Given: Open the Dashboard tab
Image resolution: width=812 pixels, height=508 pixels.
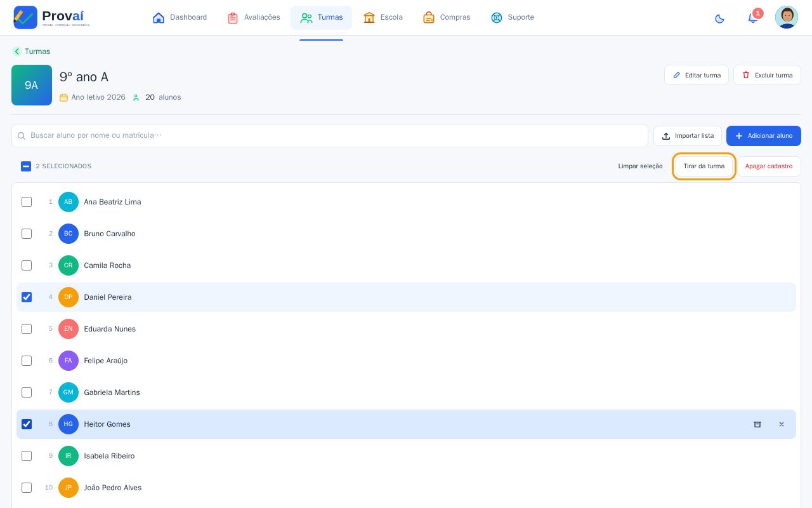Looking at the screenshot, I should click(x=180, y=18).
